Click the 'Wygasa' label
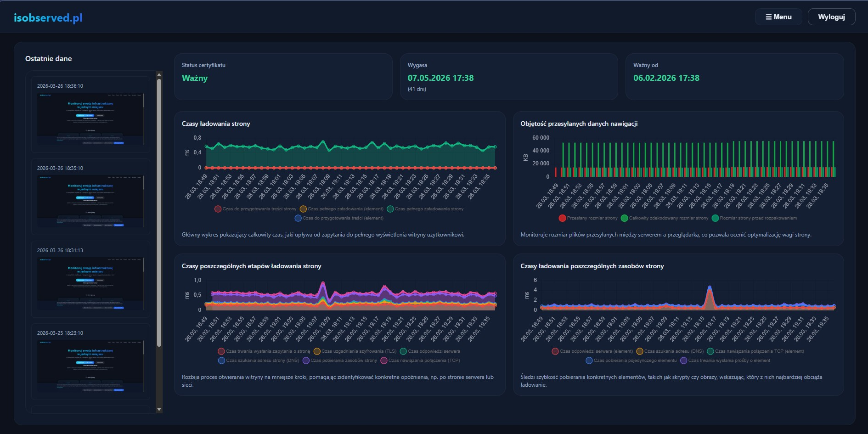 coord(417,65)
